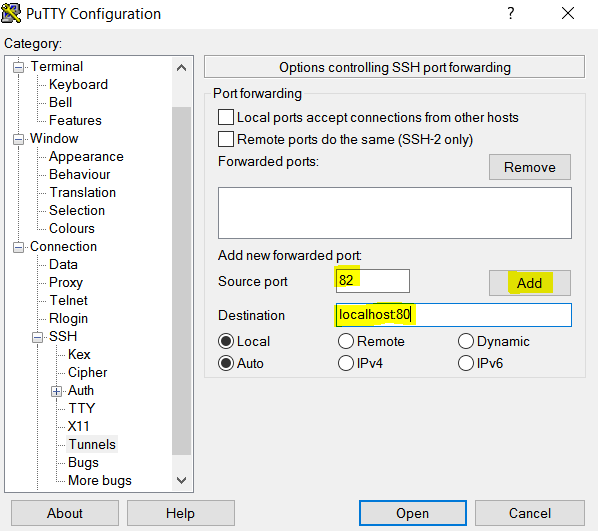Click the category list vertical scrollbar thumb
Viewport: 598px width, 531px height.
point(182,280)
